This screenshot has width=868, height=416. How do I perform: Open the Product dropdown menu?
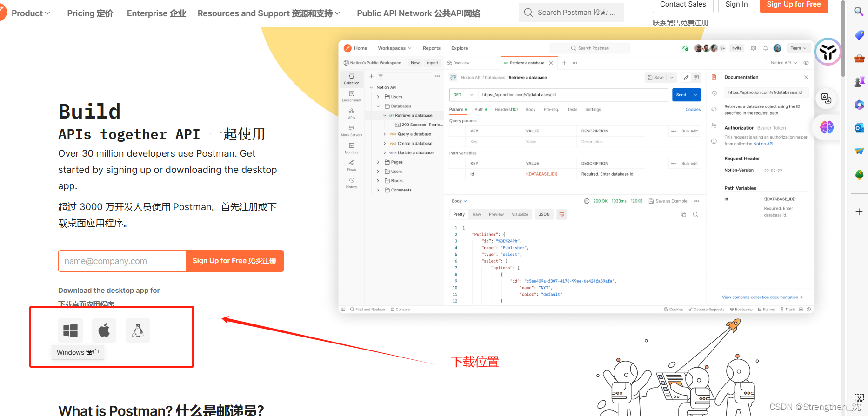click(30, 13)
